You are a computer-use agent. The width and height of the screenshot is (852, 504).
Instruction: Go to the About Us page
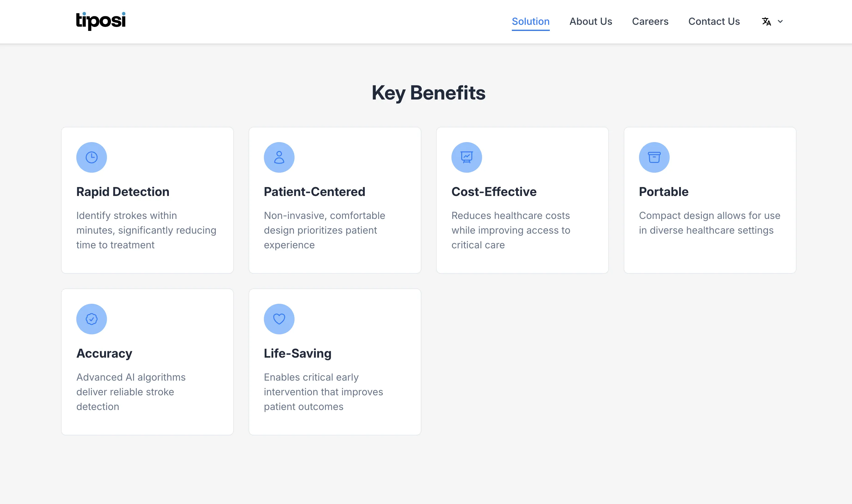[591, 21]
